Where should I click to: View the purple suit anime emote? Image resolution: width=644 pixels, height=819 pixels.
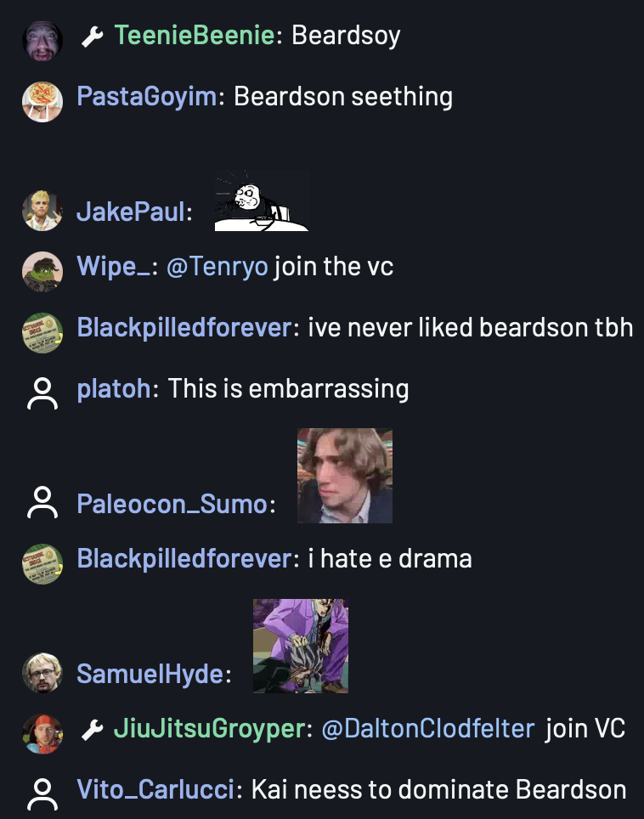[301, 647]
